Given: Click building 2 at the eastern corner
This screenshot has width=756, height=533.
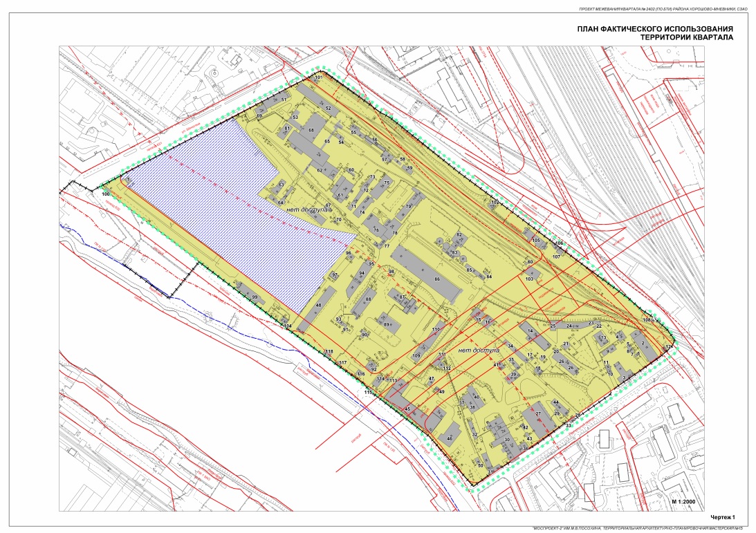Looking at the screenshot, I should pyautogui.click(x=642, y=343).
